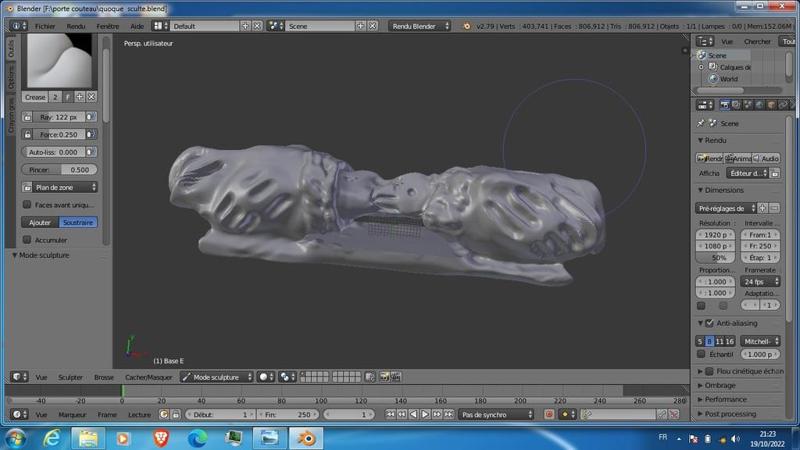Play the animation forward
This screenshot has width=800, height=450.
425,414
